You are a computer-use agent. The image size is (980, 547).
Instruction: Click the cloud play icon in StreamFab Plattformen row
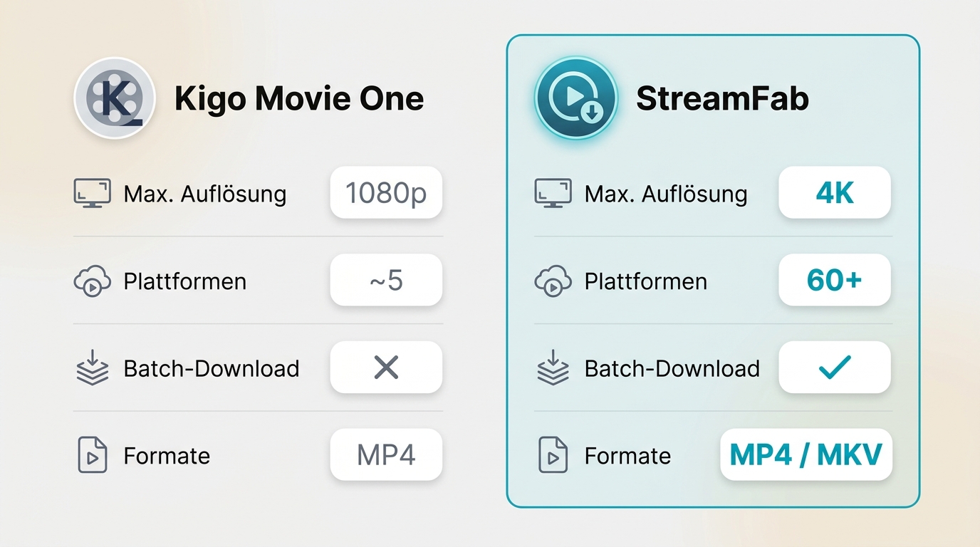pos(553,281)
